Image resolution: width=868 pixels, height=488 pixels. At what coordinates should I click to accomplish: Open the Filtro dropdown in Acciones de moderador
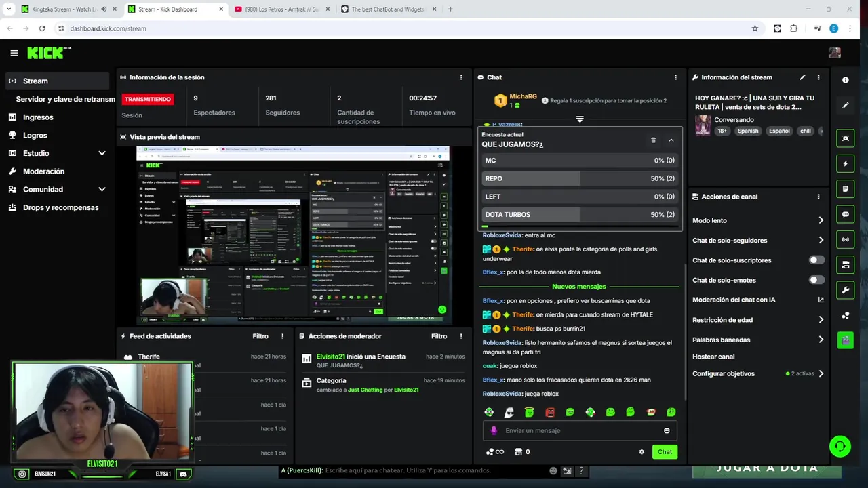[x=439, y=336]
